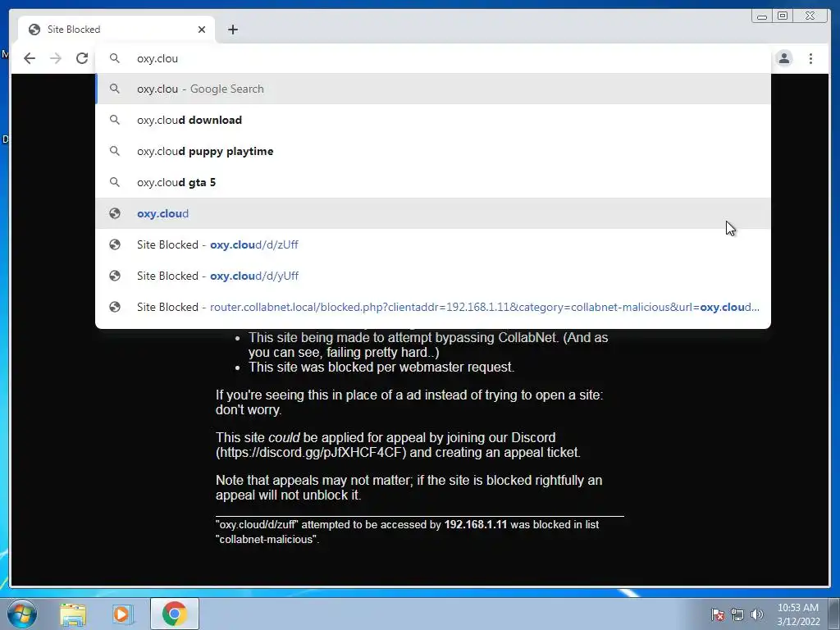Open history entry oxy.cloud/d/yUff
Screen dimensions: 840x630
coord(433,276)
